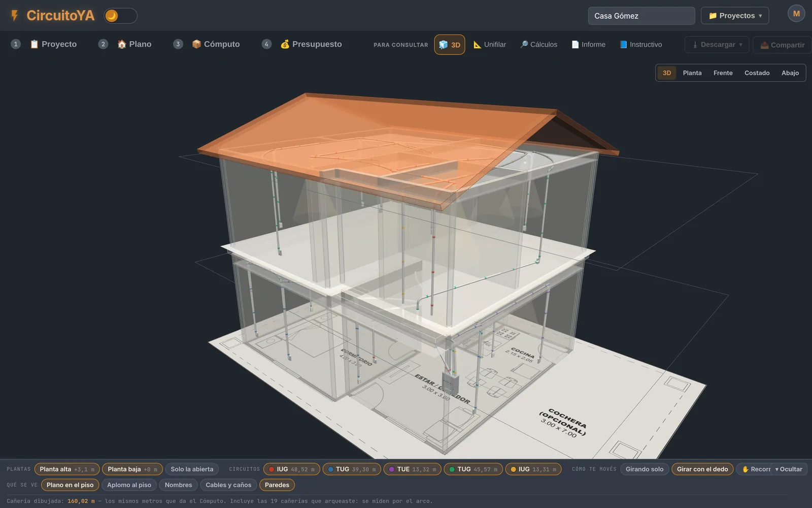Go to step 2 Plano
Image resolution: width=812 pixels, height=508 pixels.
click(x=125, y=44)
